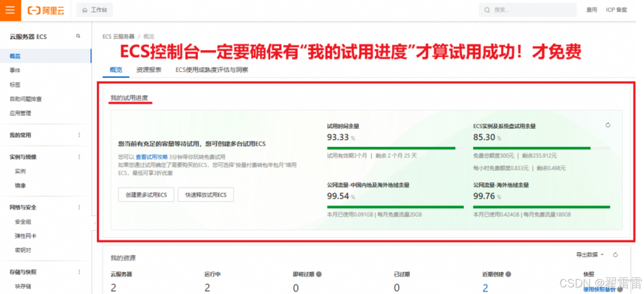This screenshot has height=294, width=644.
Task: Click the 99.76 % overseas traffic value
Action: click(487, 196)
